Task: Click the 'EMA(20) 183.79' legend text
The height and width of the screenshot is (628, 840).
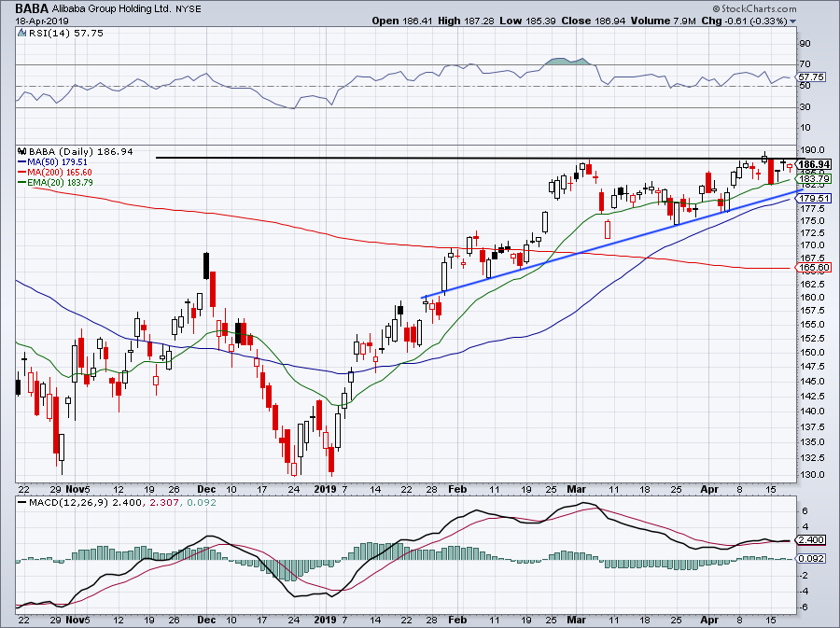Action: (x=61, y=183)
